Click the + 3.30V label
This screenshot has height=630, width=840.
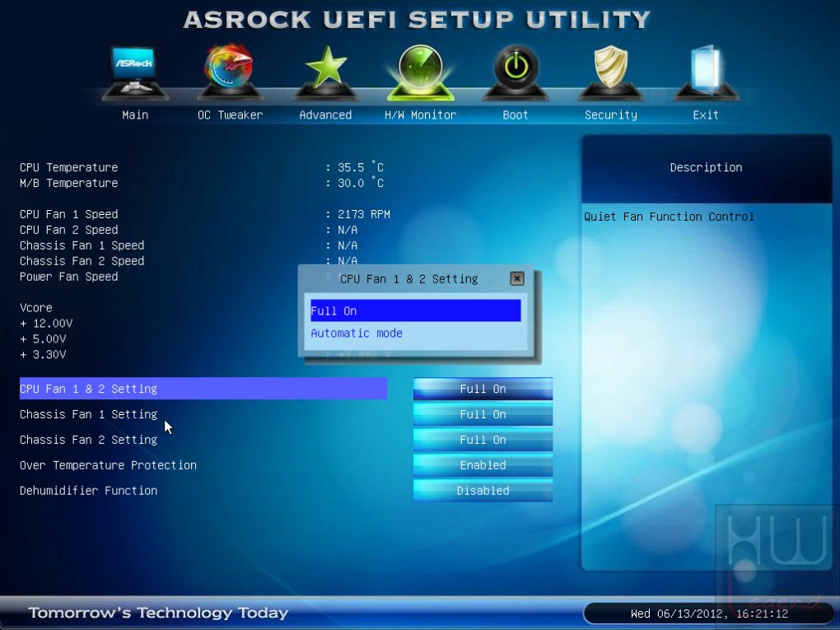(x=43, y=354)
